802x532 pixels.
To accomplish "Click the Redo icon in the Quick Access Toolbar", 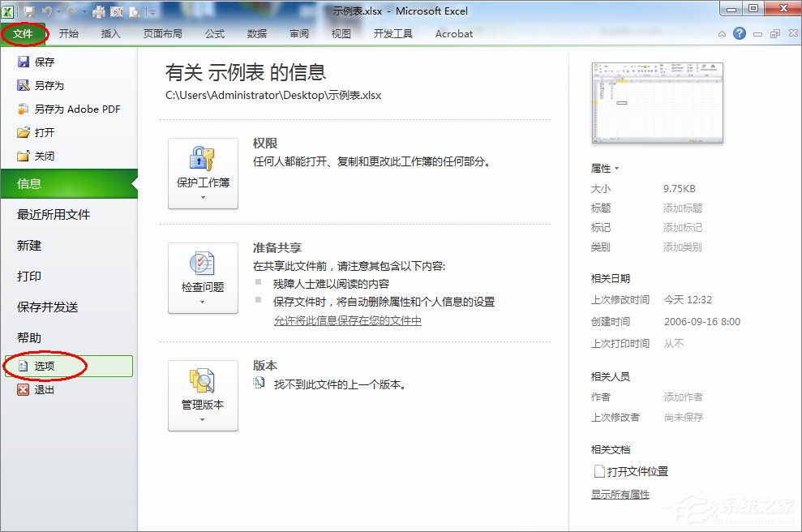I will (x=72, y=11).
